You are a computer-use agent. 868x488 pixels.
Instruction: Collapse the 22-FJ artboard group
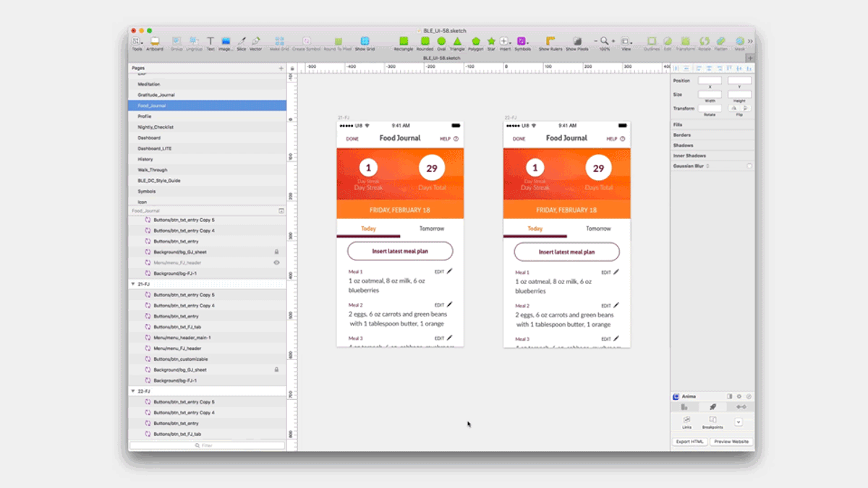[x=133, y=391]
